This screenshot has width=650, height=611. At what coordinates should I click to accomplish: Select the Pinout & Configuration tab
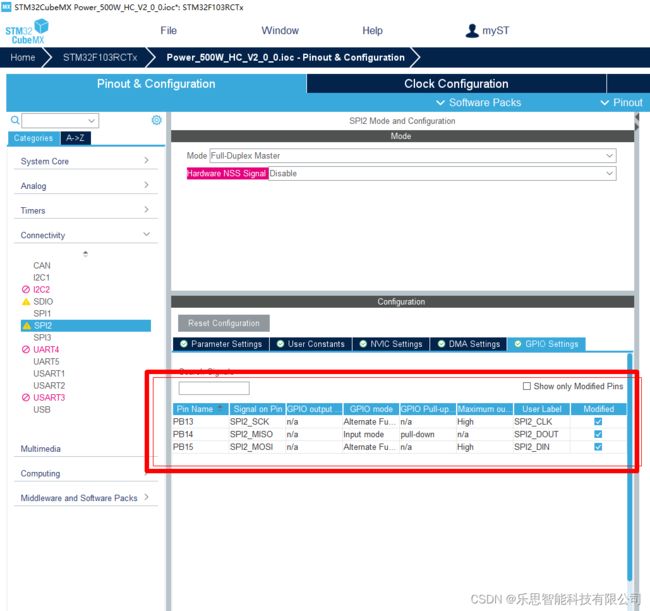pos(156,84)
